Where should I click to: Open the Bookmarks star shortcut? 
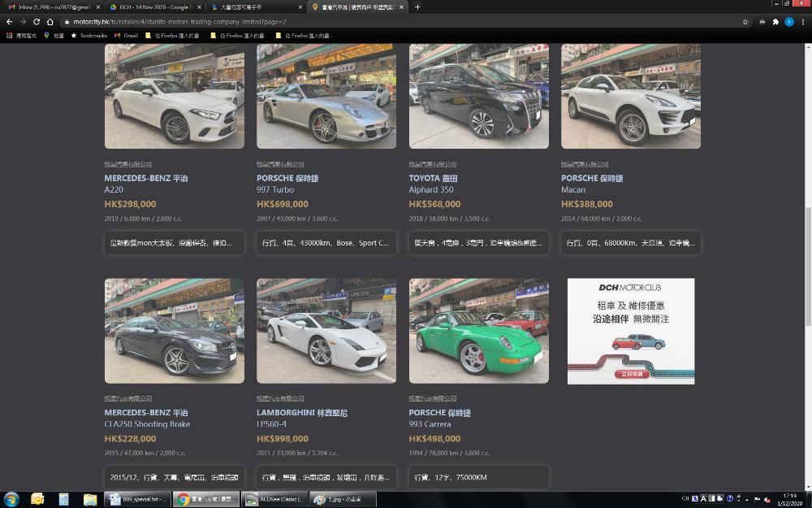(89, 35)
